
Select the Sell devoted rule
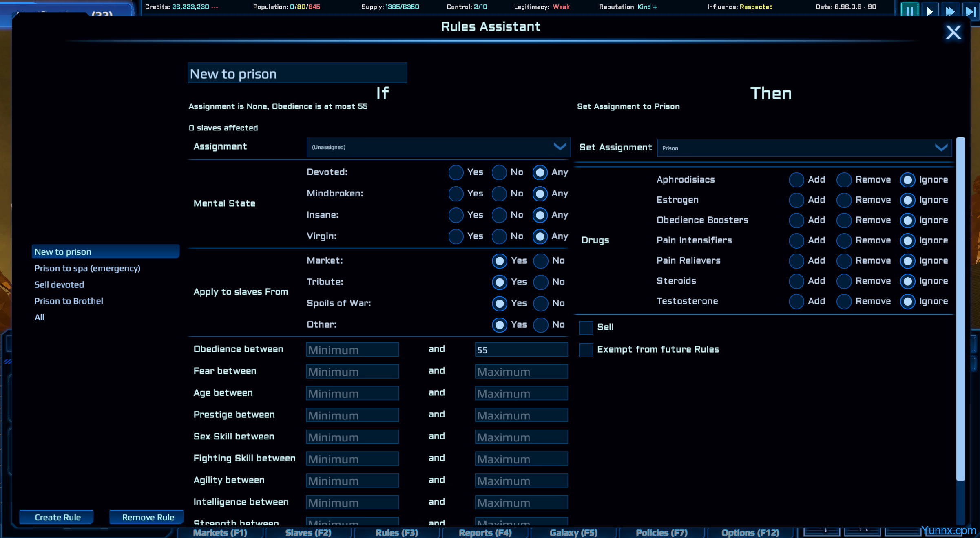[x=59, y=284]
